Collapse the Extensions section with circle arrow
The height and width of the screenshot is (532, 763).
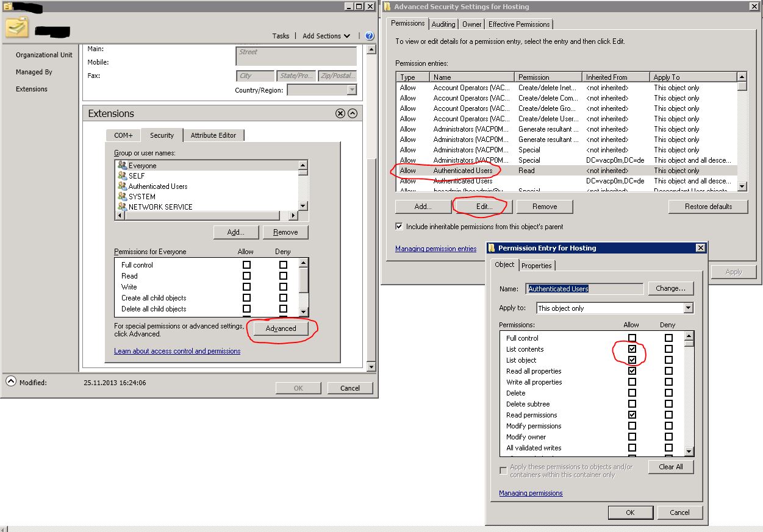(352, 113)
